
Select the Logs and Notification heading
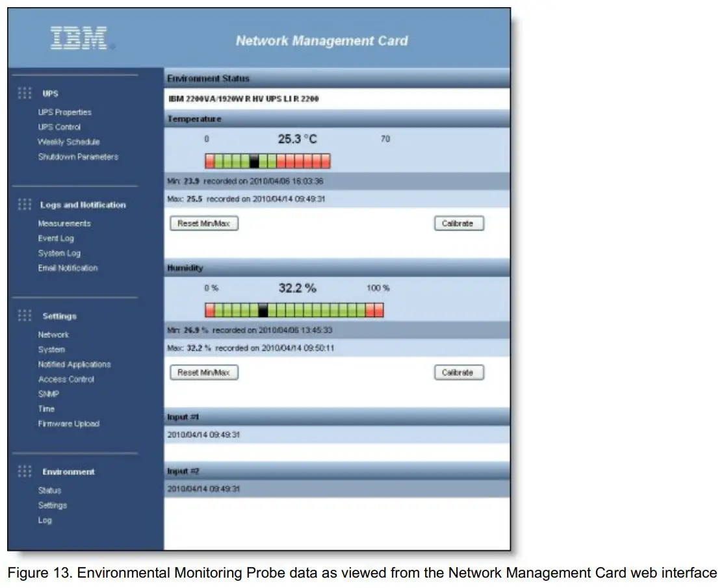[x=83, y=205]
